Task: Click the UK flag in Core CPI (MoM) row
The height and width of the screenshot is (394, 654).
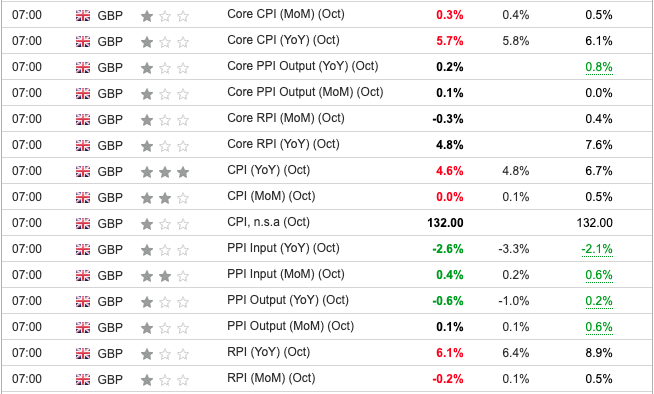Action: coord(83,16)
